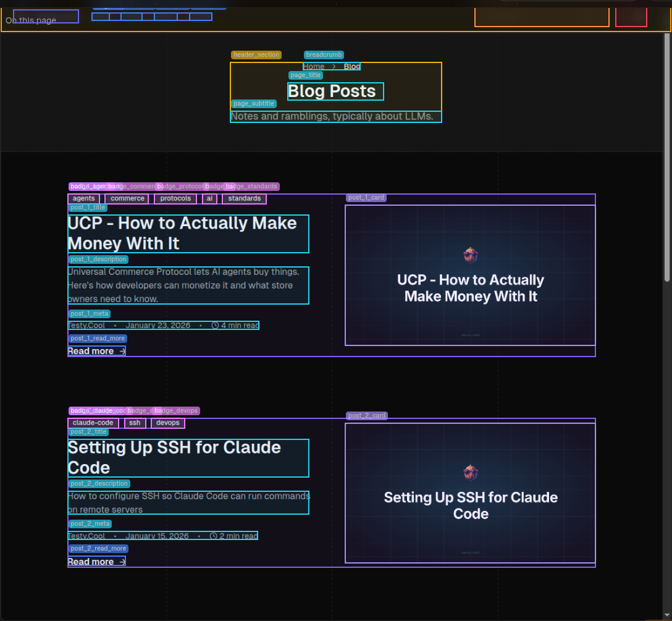This screenshot has height=621, width=672.
Task: Filter posts by the agents tag
Action: click(x=83, y=198)
